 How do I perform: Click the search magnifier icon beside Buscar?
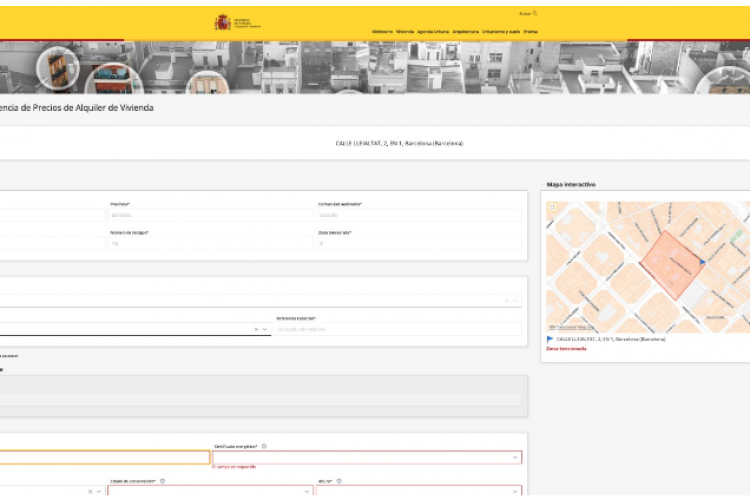(535, 13)
